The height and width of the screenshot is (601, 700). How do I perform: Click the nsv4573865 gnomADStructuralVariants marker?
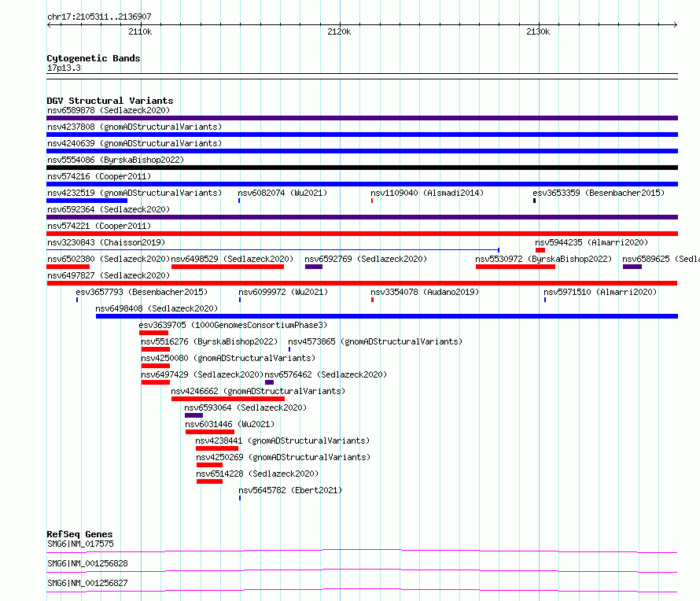click(x=289, y=349)
